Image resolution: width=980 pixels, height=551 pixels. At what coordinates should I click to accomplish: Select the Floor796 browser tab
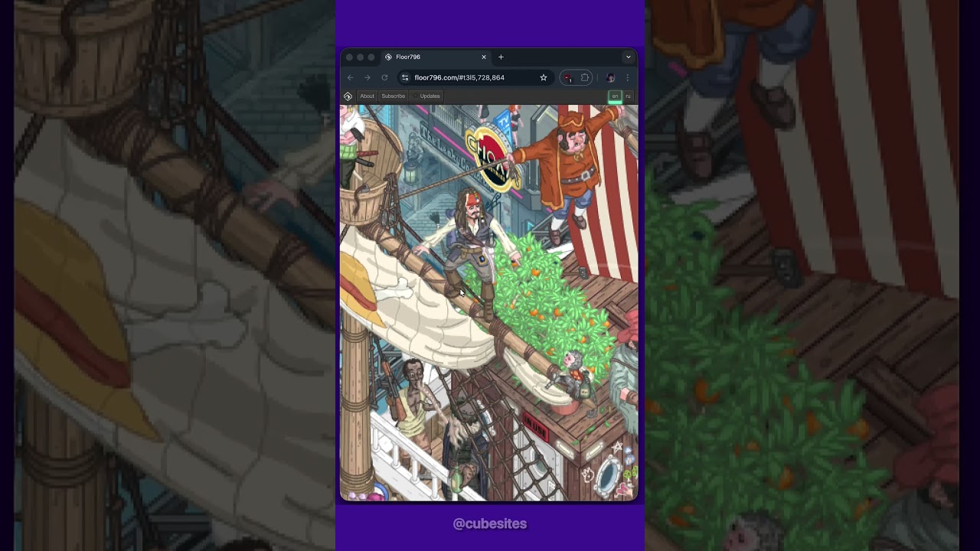pyautogui.click(x=436, y=57)
